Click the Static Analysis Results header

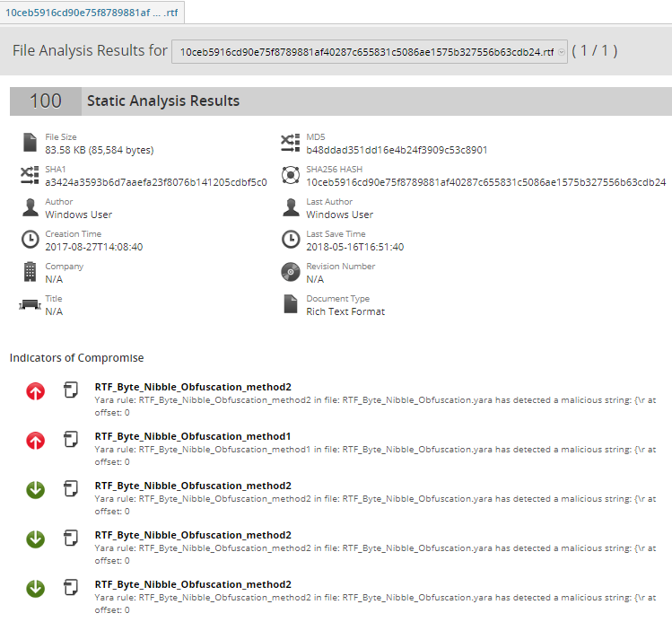point(163,101)
